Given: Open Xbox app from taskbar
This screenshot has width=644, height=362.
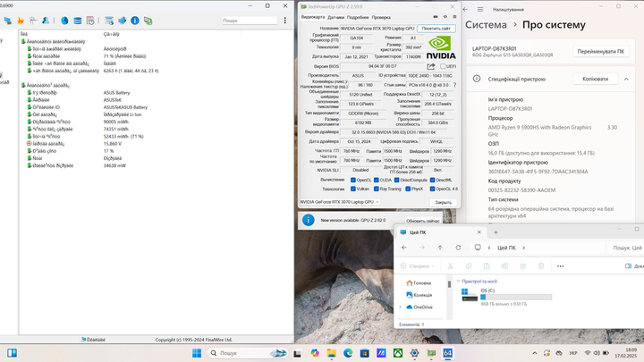Looking at the screenshot, I should [397, 352].
